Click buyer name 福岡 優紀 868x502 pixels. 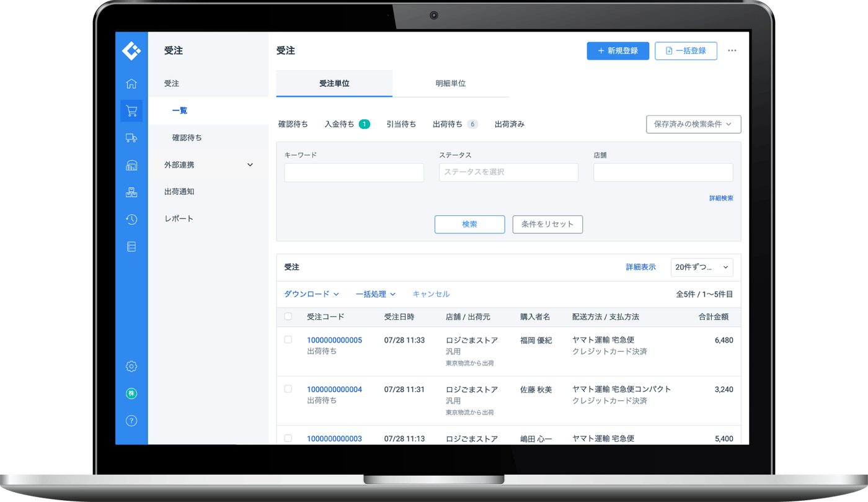(536, 340)
